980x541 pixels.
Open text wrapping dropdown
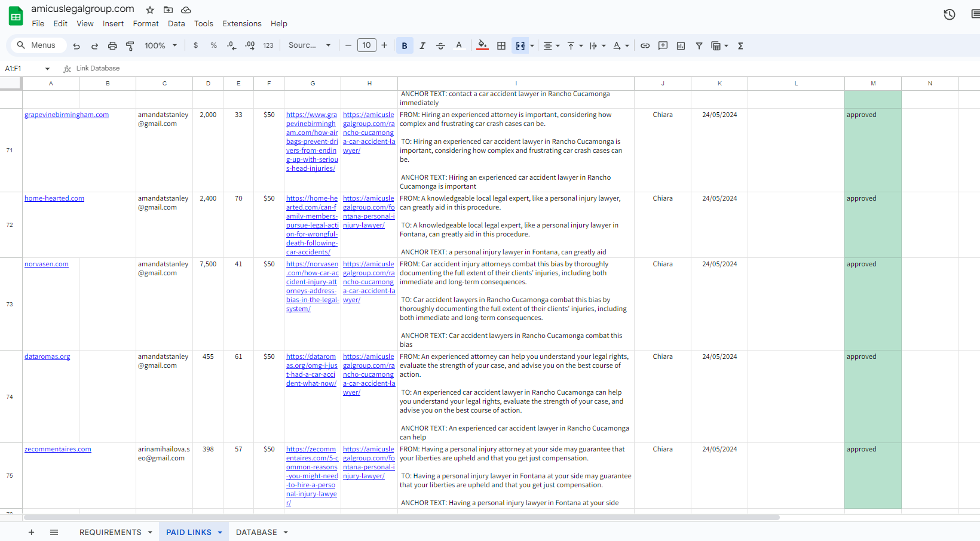click(x=598, y=46)
